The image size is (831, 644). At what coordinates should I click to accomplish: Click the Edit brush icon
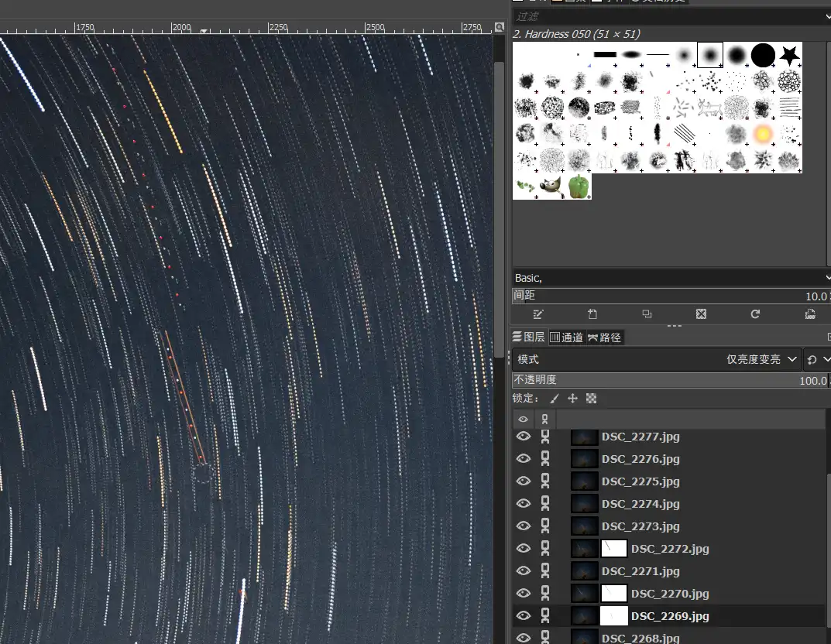coord(538,314)
